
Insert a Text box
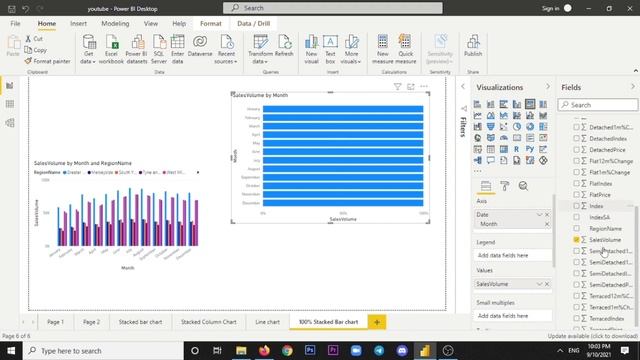coord(330,49)
